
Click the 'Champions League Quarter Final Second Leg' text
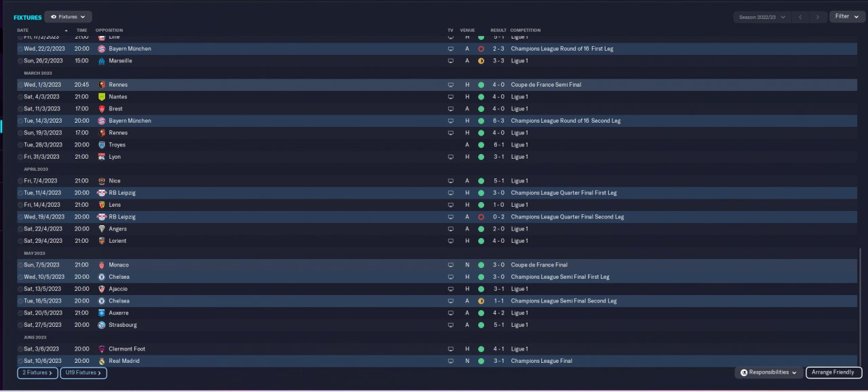[568, 217]
